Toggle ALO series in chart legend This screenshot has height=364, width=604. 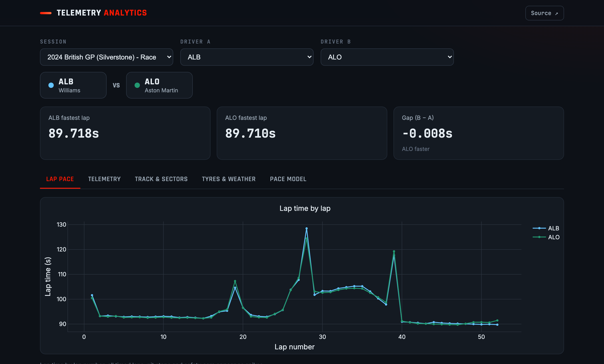point(546,237)
